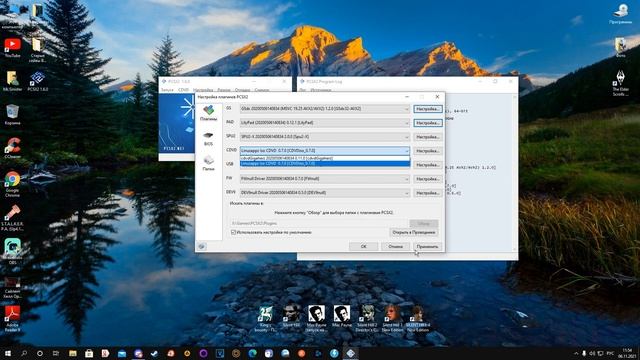Open the Windows Start menu
Screen dimensions: 640x360
click(x=7, y=353)
